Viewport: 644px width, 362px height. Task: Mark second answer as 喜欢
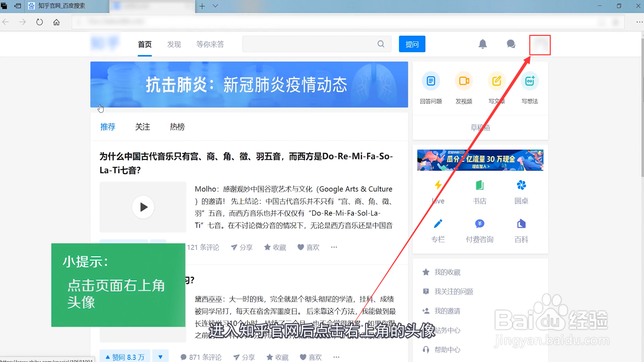pos(311,357)
